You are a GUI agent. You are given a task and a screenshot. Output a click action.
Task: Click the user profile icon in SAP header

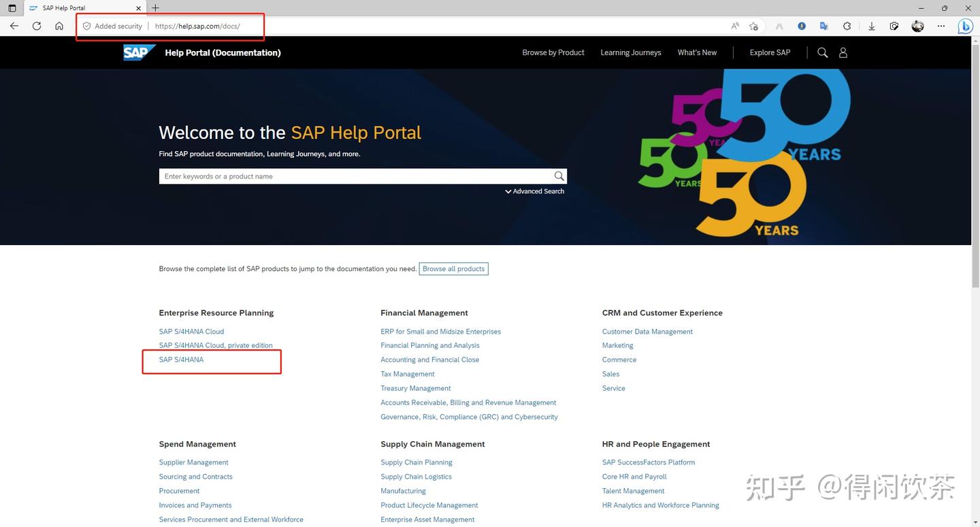(x=843, y=52)
